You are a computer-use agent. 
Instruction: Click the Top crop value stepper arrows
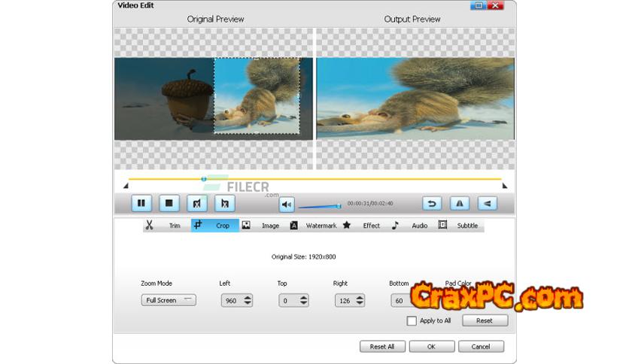tap(304, 300)
